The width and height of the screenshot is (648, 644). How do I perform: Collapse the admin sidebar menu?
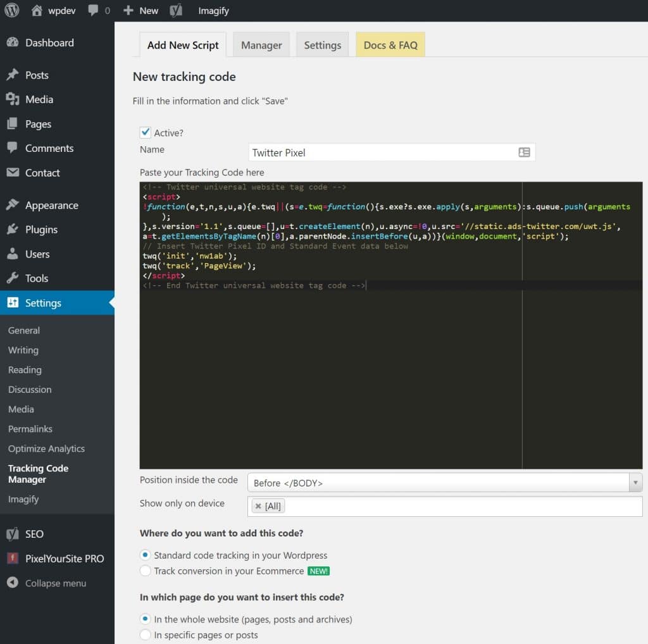(x=13, y=583)
